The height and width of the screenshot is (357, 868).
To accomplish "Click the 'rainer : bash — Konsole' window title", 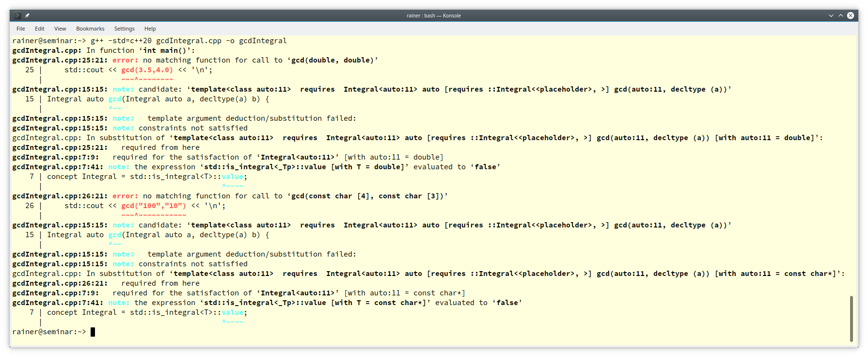I will (x=434, y=16).
